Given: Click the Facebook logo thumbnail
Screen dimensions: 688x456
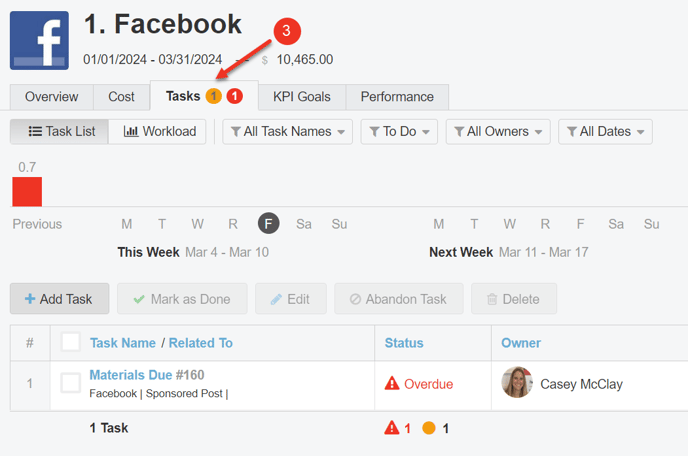Looking at the screenshot, I should (39, 40).
